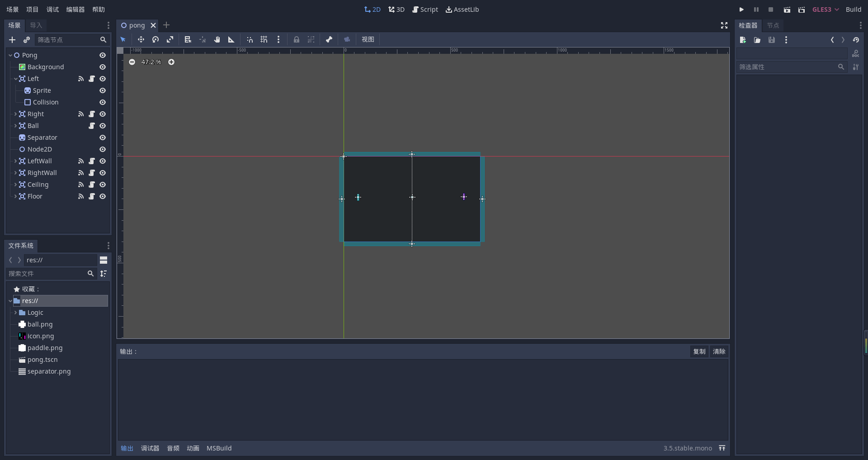Viewport: 868px width, 460px height.
Task: Select the Scale mode tool
Action: [x=170, y=40]
